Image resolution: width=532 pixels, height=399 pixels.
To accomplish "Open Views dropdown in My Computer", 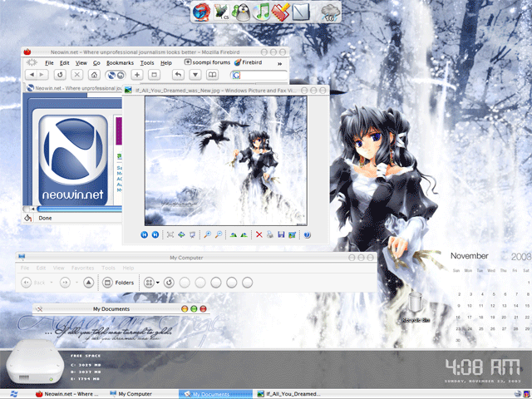I will [x=151, y=283].
